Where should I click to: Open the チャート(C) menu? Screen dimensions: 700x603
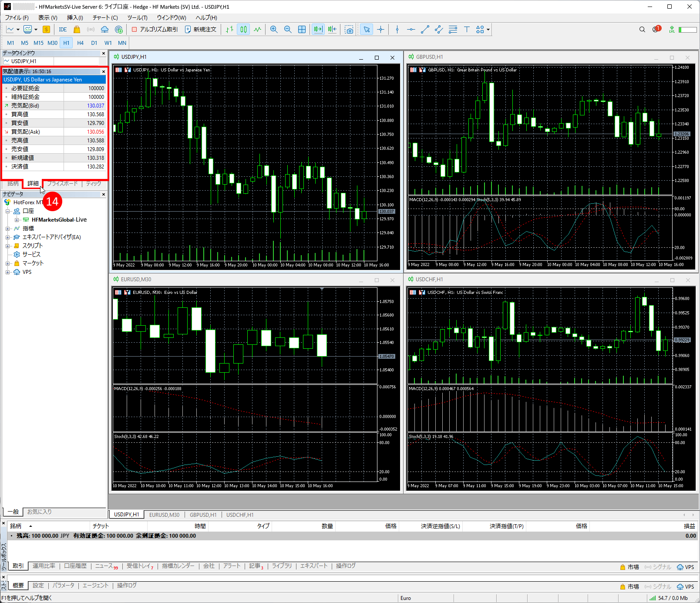pos(105,17)
